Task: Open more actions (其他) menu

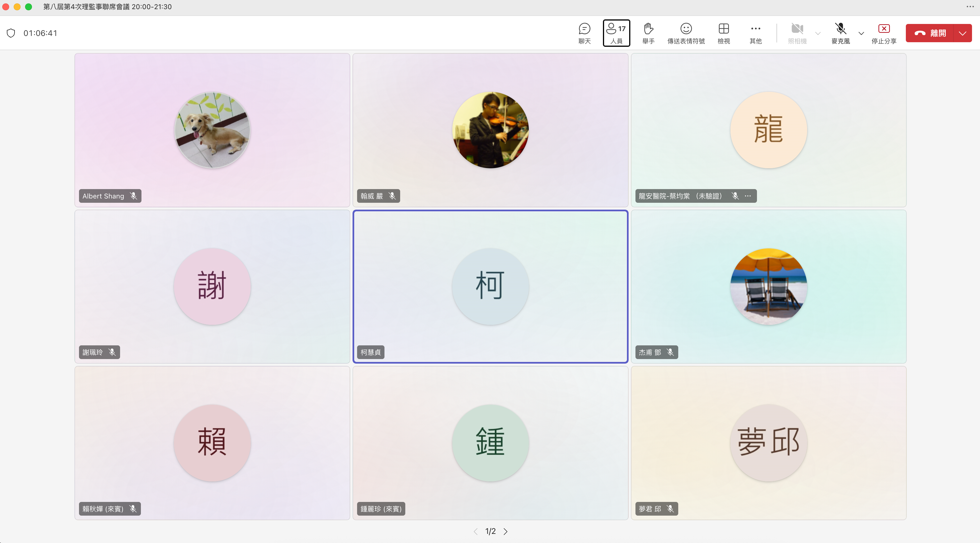Action: point(755,33)
